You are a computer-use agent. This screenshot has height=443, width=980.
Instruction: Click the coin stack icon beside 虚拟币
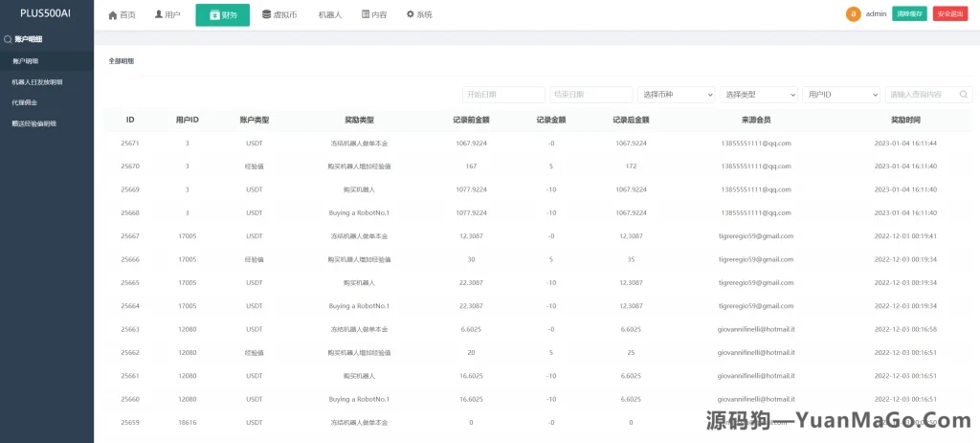click(x=266, y=14)
